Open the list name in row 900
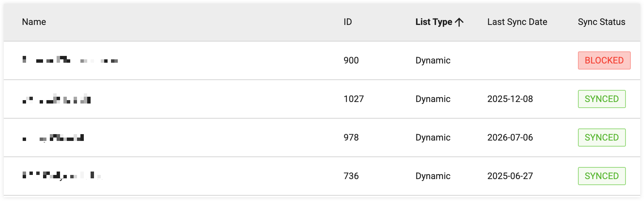 coord(70,60)
